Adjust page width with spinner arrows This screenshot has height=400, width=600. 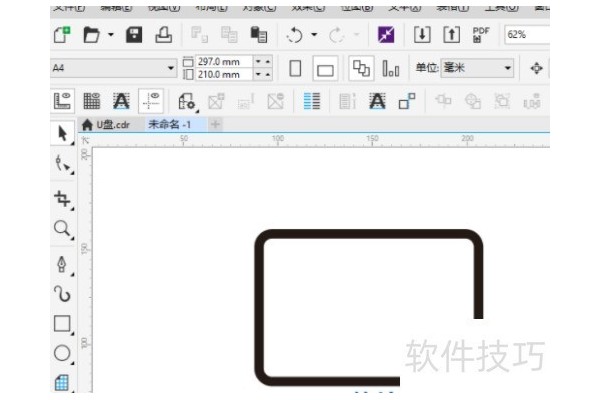(x=262, y=62)
